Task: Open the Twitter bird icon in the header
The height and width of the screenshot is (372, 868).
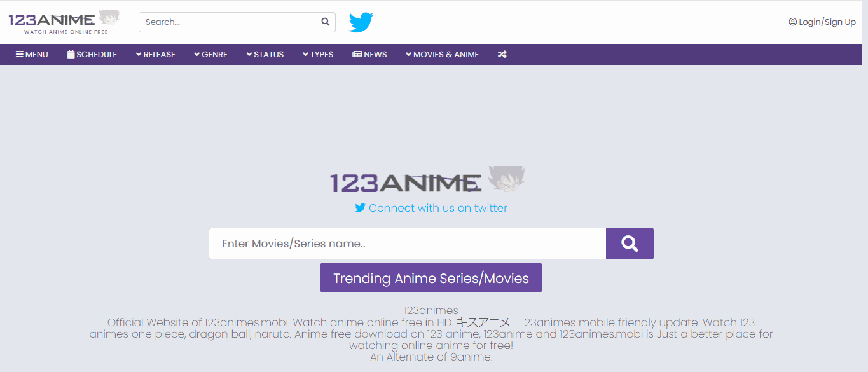Action: [361, 22]
